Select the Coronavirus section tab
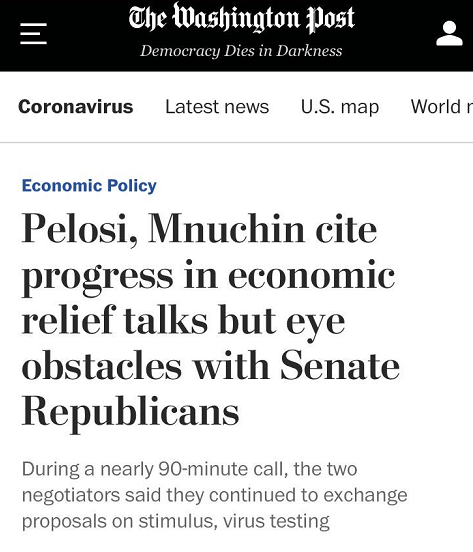The image size is (473, 552). [76, 107]
